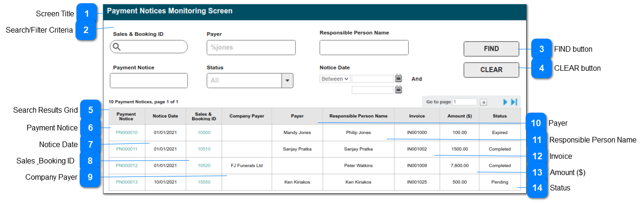
Task: Open Sales & Booking ID 15550
Action: 204,182
